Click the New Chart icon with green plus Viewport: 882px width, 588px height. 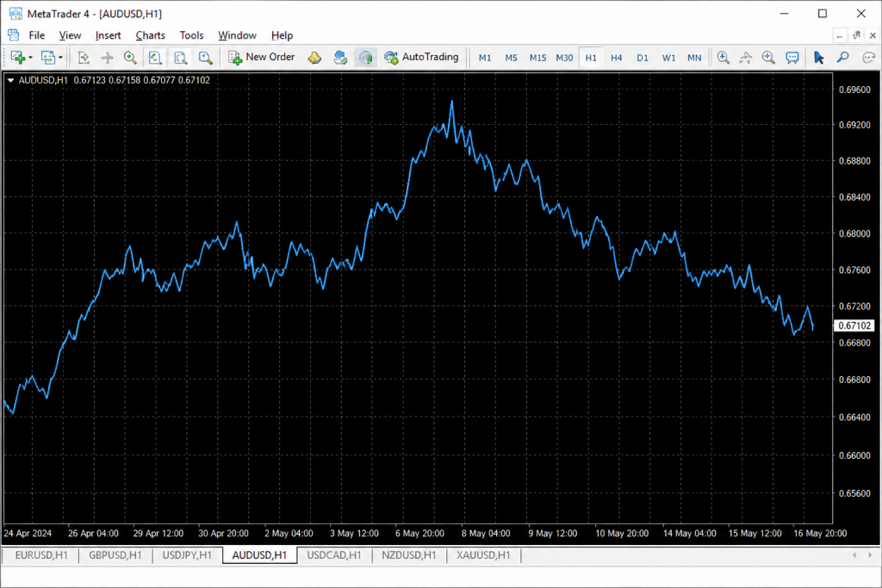tap(17, 58)
